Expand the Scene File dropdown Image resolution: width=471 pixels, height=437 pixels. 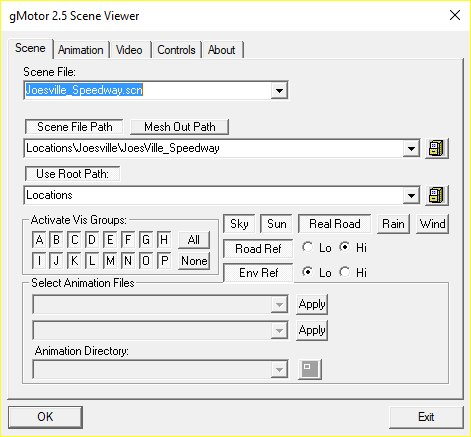(279, 90)
